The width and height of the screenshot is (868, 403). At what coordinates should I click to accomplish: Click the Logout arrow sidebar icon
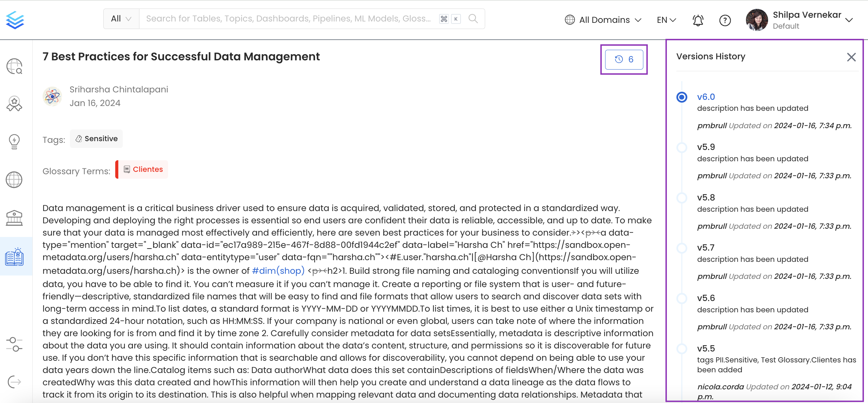coord(14,382)
